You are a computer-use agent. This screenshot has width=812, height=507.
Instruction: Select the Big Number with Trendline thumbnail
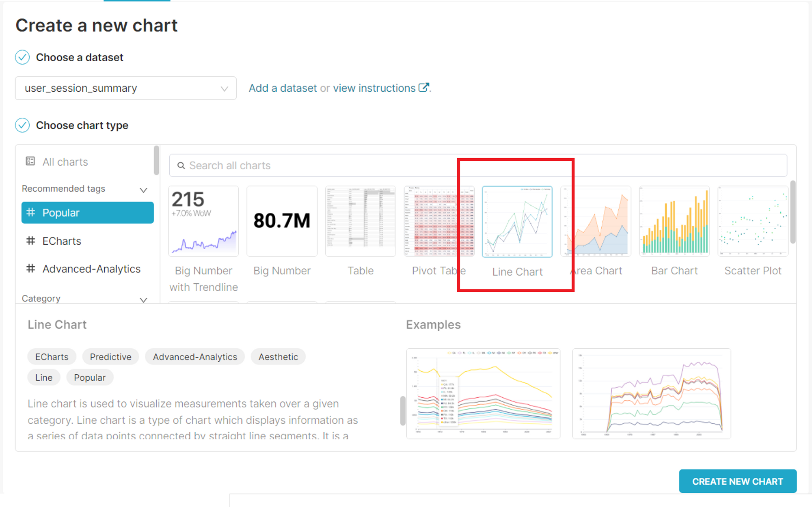pyautogui.click(x=203, y=221)
